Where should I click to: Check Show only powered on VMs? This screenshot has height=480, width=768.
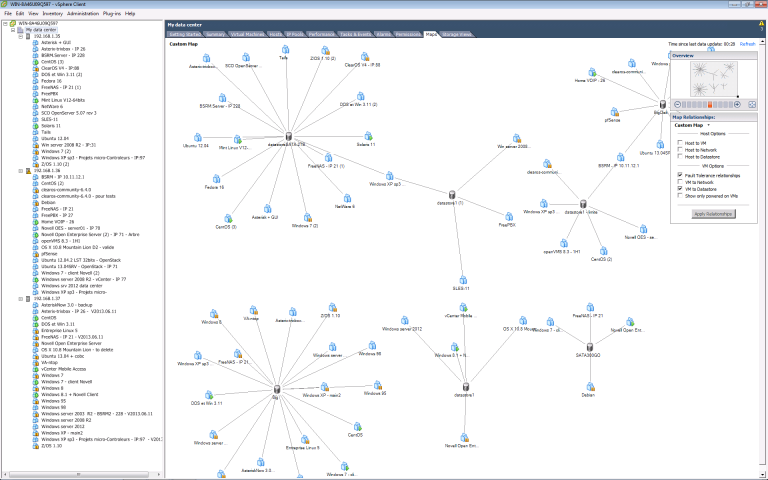pyautogui.click(x=680, y=195)
